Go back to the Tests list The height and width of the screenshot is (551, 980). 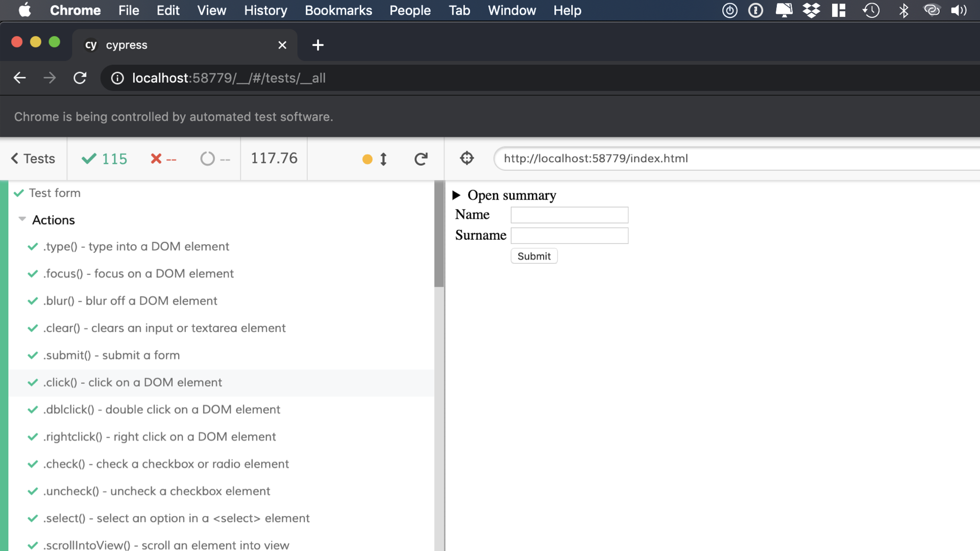[x=33, y=159]
